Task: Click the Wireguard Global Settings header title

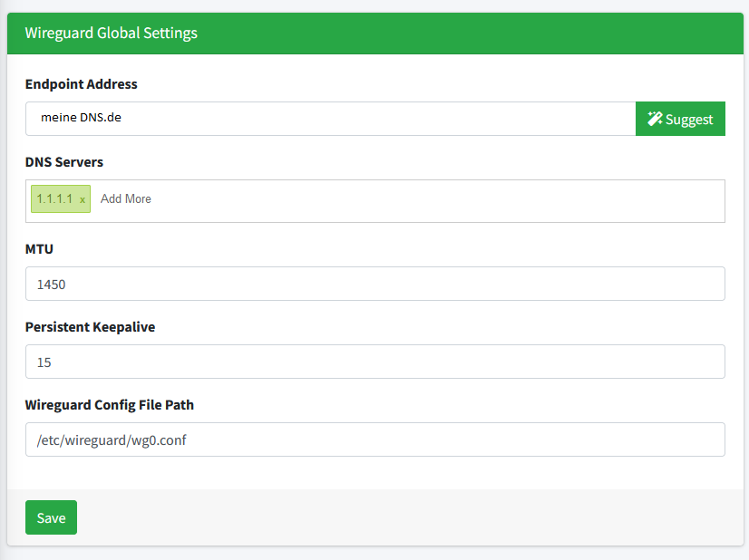Action: point(112,33)
